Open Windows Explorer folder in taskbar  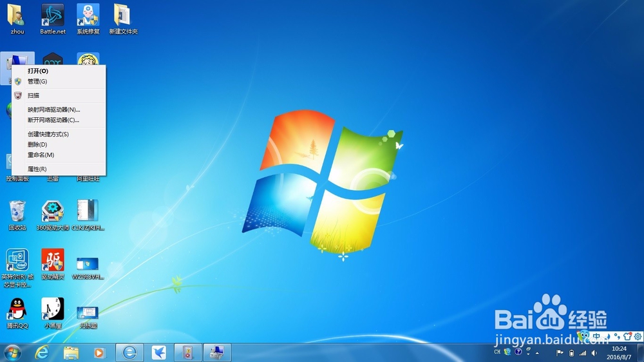tap(71, 352)
